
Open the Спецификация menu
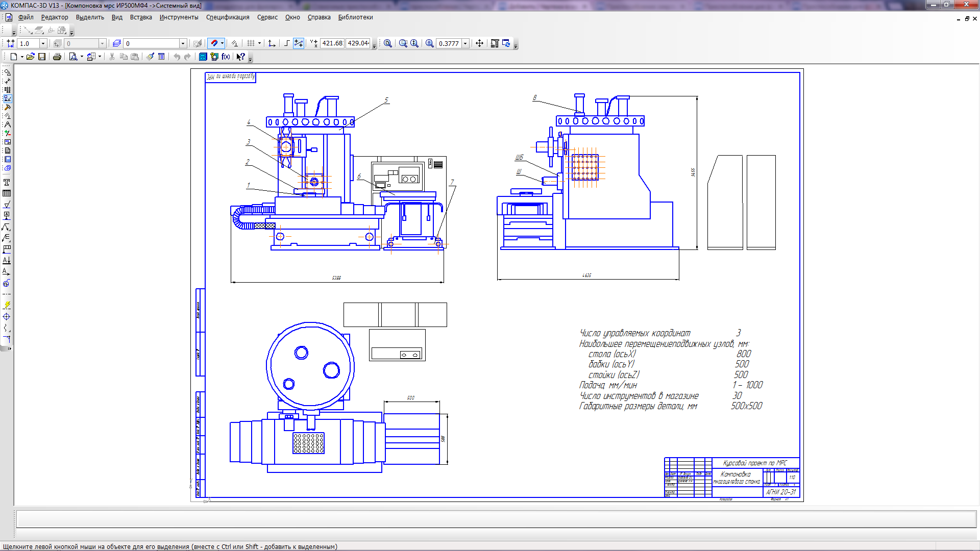228,17
